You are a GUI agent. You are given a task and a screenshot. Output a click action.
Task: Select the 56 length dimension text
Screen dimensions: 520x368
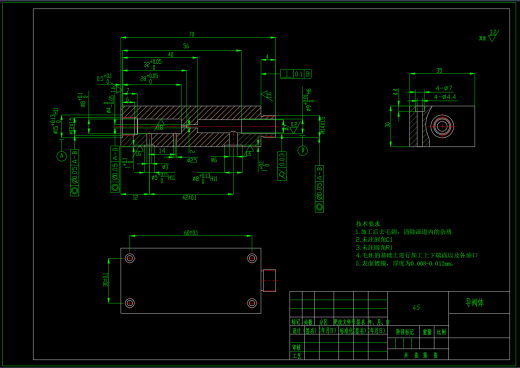click(x=186, y=46)
